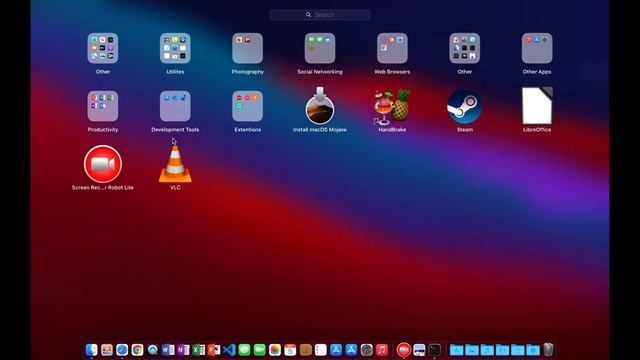This screenshot has height=360, width=640.
Task: Open the Other folder beside Web Browsers
Action: click(464, 49)
